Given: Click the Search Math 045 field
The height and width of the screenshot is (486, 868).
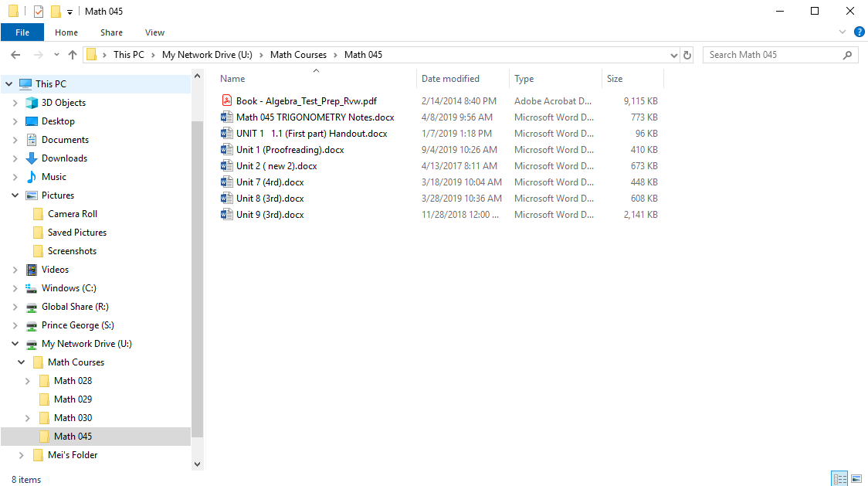Looking at the screenshot, I should (772, 55).
